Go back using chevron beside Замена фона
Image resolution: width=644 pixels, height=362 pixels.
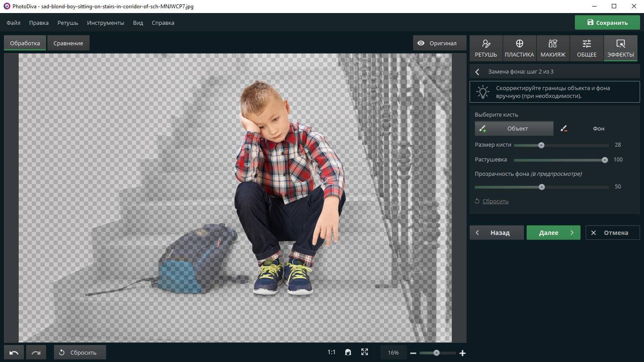tap(477, 72)
